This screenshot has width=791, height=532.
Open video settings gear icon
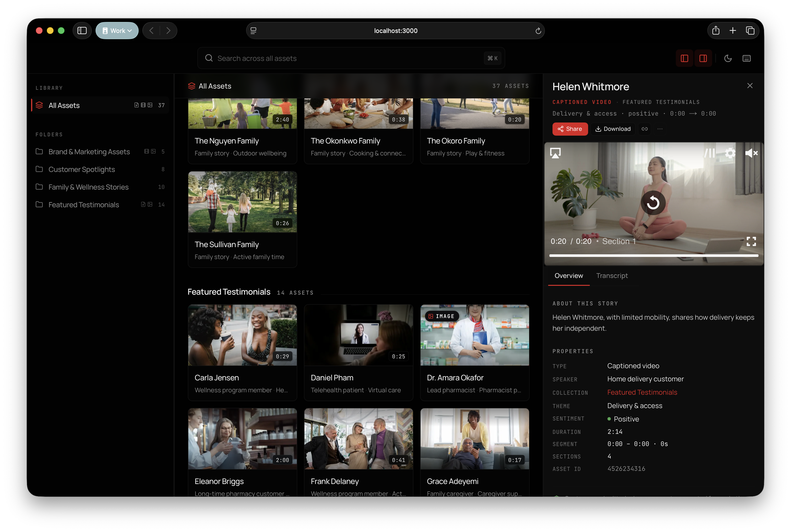coord(730,153)
